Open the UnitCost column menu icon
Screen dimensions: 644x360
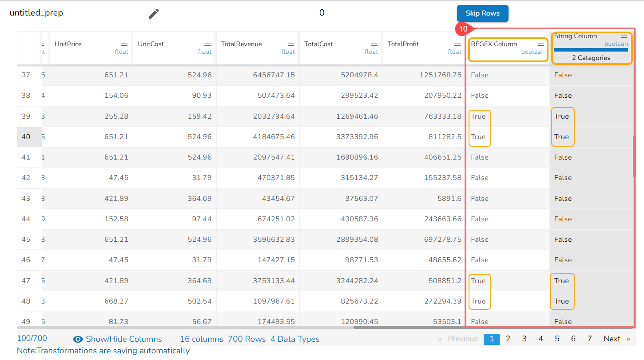[x=207, y=44]
